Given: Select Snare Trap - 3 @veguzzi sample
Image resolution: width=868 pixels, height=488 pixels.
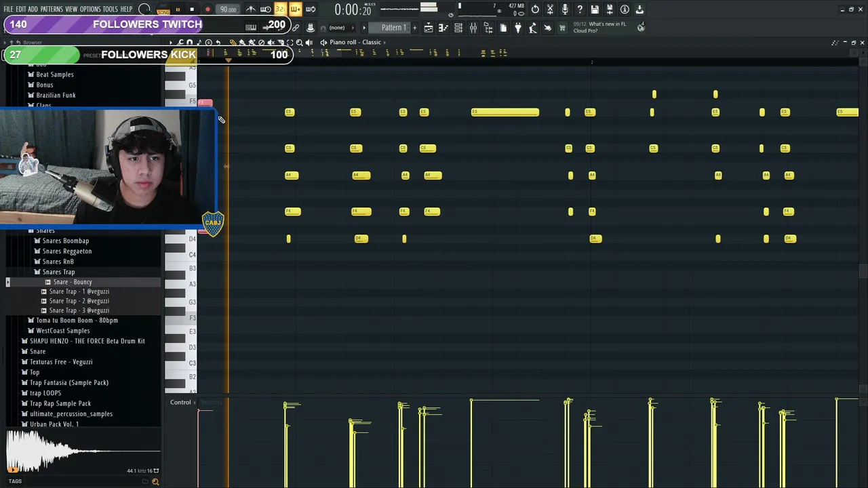Looking at the screenshot, I should [79, 310].
